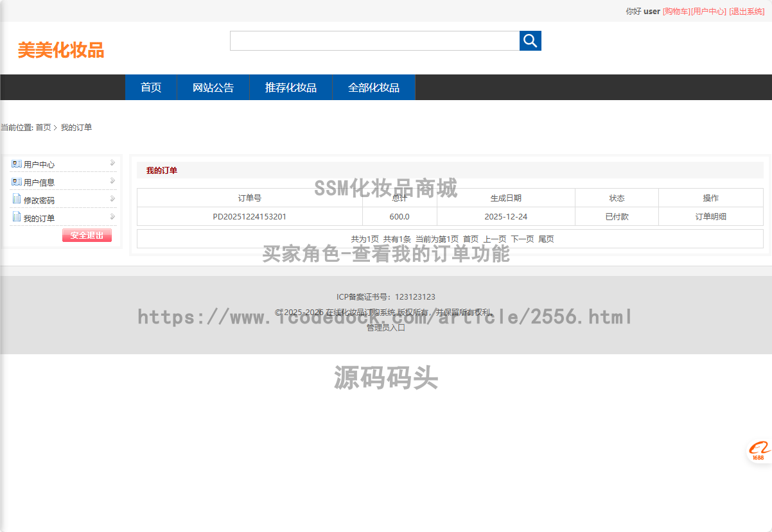Viewport: 772px width, 532px height.
Task: Expand arrow beside 用户信息 sidebar item
Action: [x=112, y=181]
